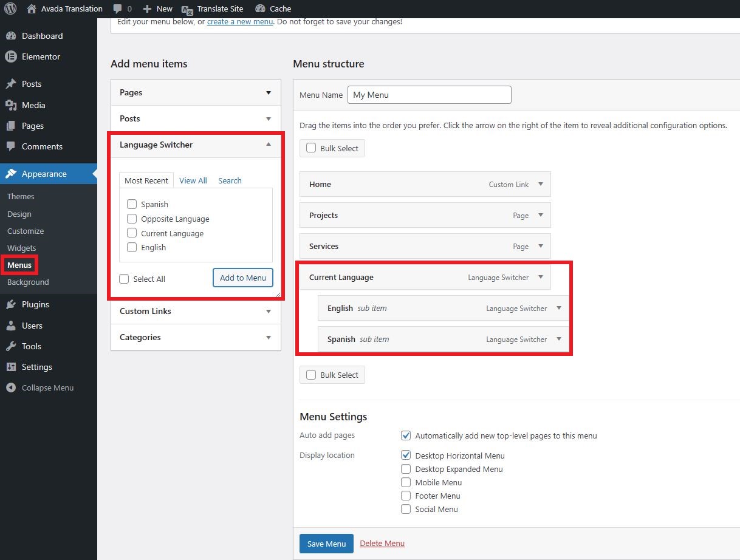The image size is (740, 560).
Task: Click inside the Menu Name field
Action: 430,95
